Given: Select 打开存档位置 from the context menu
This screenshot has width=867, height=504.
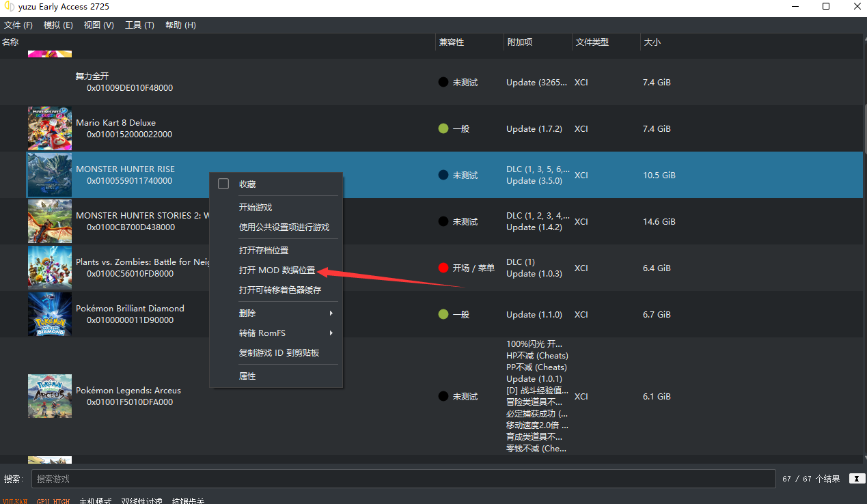Looking at the screenshot, I should point(276,250).
